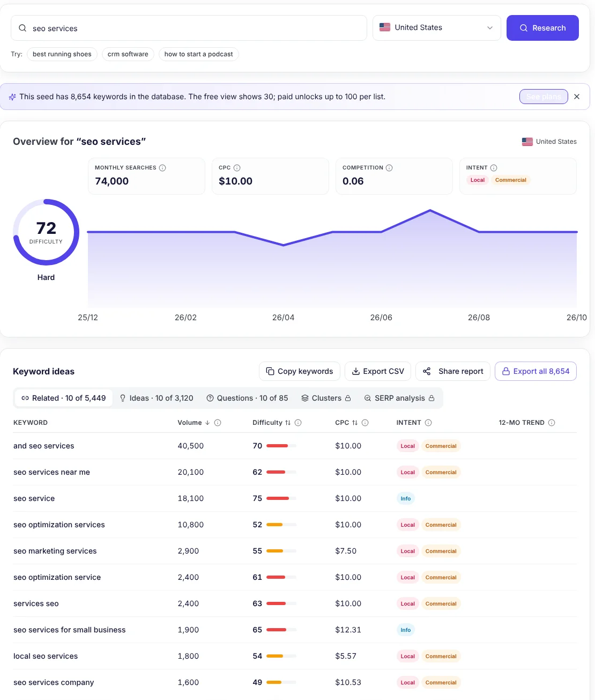This screenshot has width=595, height=700.
Task: Click the keyword 'seo services near me'
Action: click(x=51, y=472)
